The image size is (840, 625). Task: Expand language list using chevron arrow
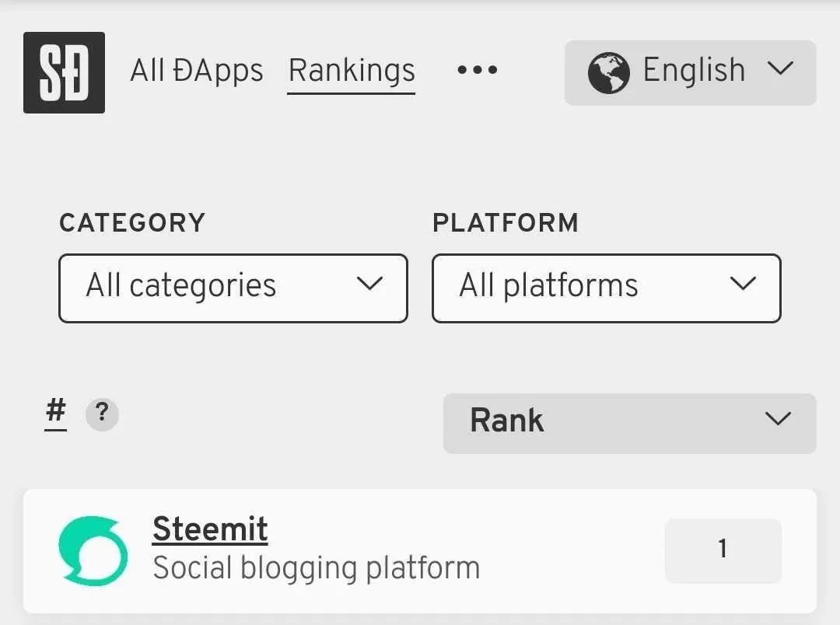pyautogui.click(x=779, y=68)
